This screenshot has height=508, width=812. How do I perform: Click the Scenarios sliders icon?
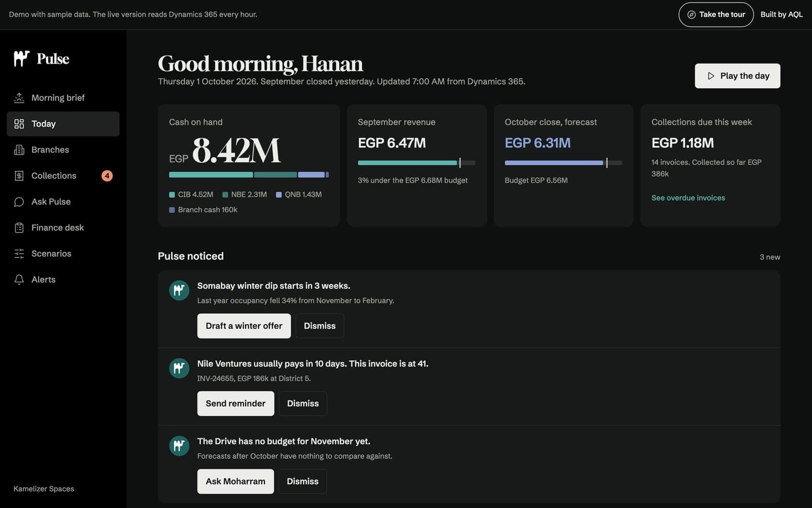click(x=19, y=253)
